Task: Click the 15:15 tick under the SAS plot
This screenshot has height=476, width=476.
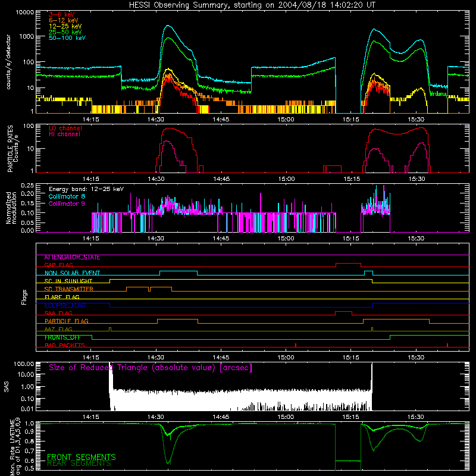Action: coord(351,417)
